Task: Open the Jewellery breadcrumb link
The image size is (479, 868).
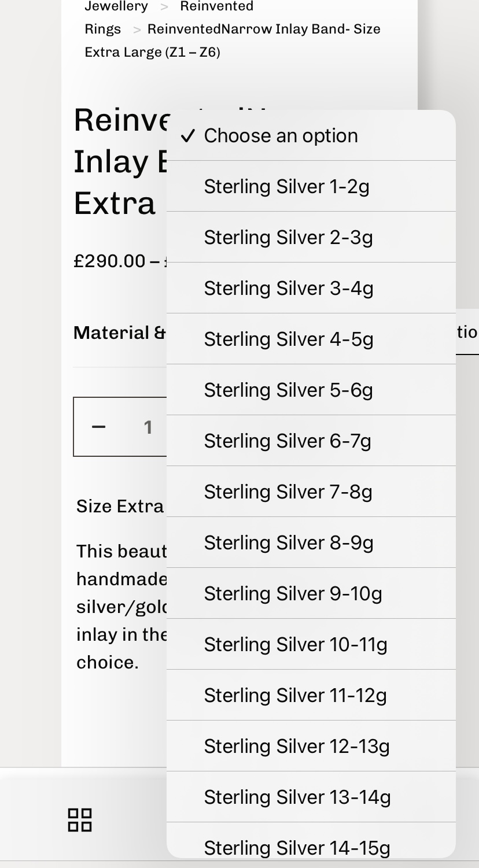Action: click(x=116, y=7)
